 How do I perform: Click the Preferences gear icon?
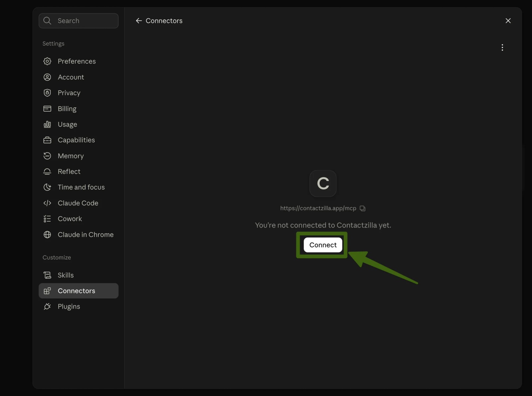click(47, 61)
